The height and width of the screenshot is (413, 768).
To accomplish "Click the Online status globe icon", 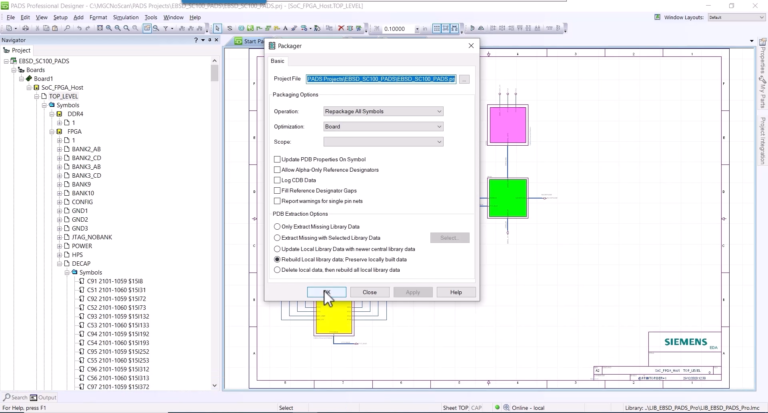I will pyautogui.click(x=506, y=407).
